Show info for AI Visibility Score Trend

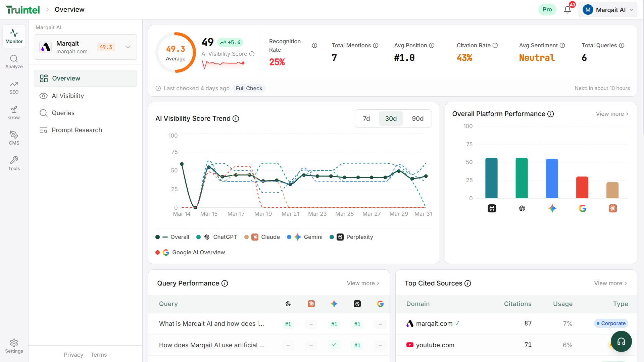[x=236, y=119]
